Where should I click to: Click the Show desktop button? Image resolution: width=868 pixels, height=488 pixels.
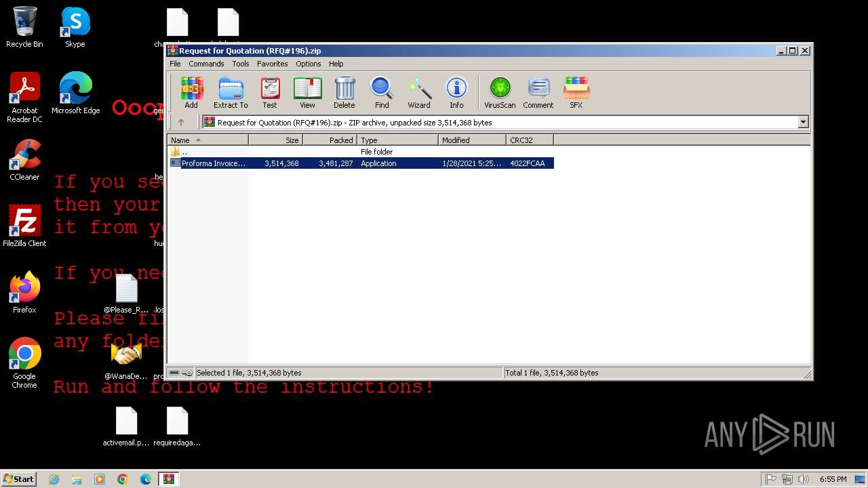click(x=860, y=479)
